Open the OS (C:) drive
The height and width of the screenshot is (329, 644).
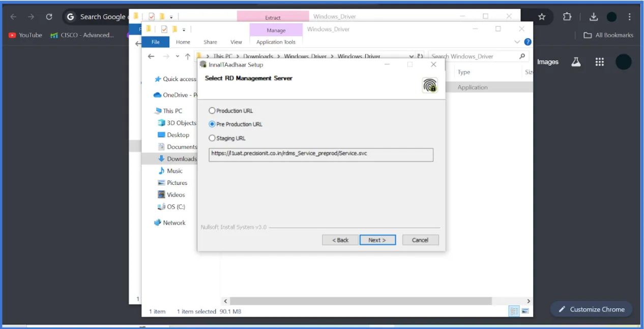(x=171, y=207)
